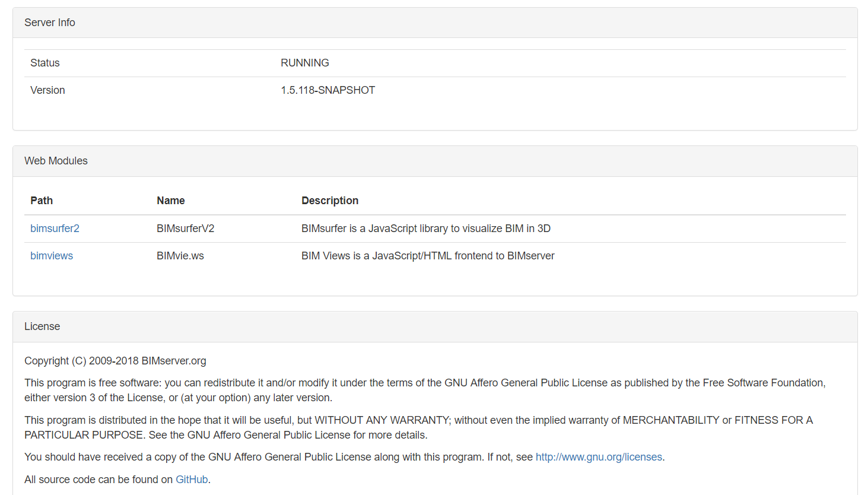This screenshot has width=868, height=495.
Task: Open the bimviews web module link
Action: 52,256
